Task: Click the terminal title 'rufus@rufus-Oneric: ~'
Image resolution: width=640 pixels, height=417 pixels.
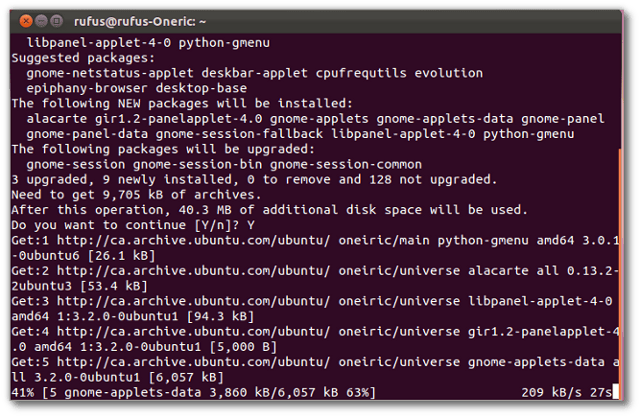Action: pos(140,21)
